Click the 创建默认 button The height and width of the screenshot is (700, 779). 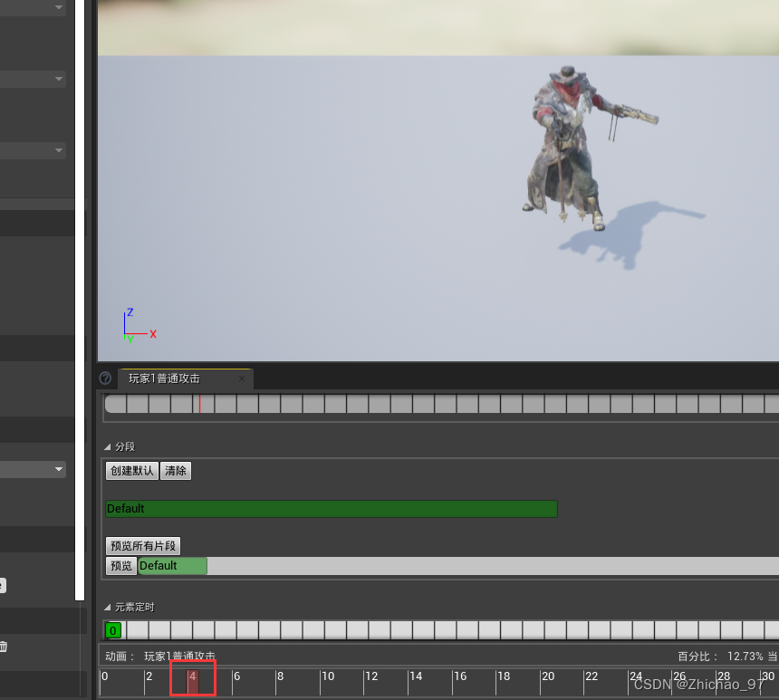click(x=132, y=471)
